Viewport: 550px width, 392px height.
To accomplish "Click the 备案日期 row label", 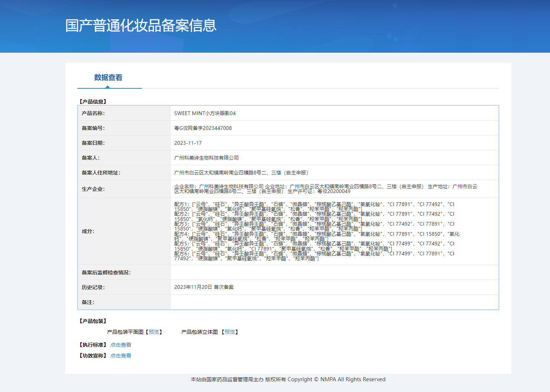I will pyautogui.click(x=93, y=143).
